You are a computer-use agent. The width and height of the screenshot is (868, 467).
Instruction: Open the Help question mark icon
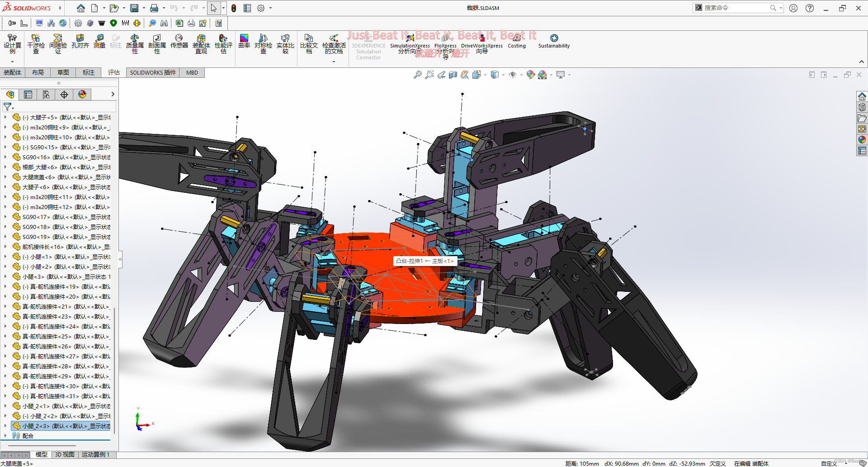pyautogui.click(x=810, y=8)
